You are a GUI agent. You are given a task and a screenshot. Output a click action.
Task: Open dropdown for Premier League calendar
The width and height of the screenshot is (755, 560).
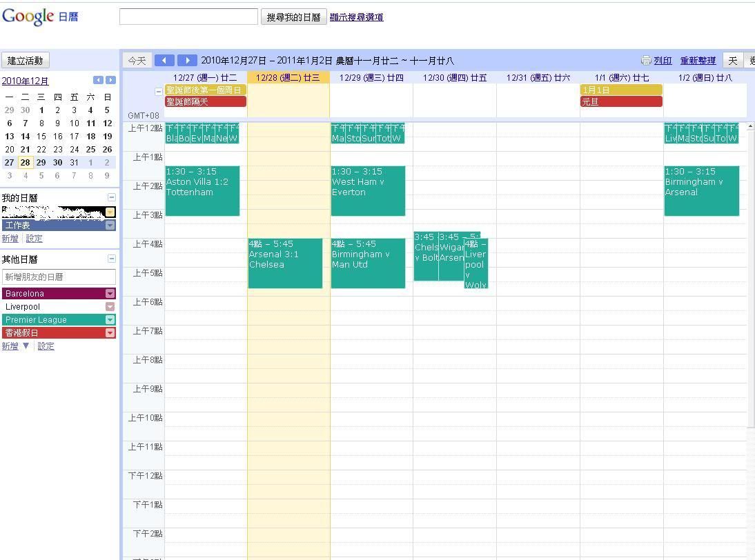point(110,319)
